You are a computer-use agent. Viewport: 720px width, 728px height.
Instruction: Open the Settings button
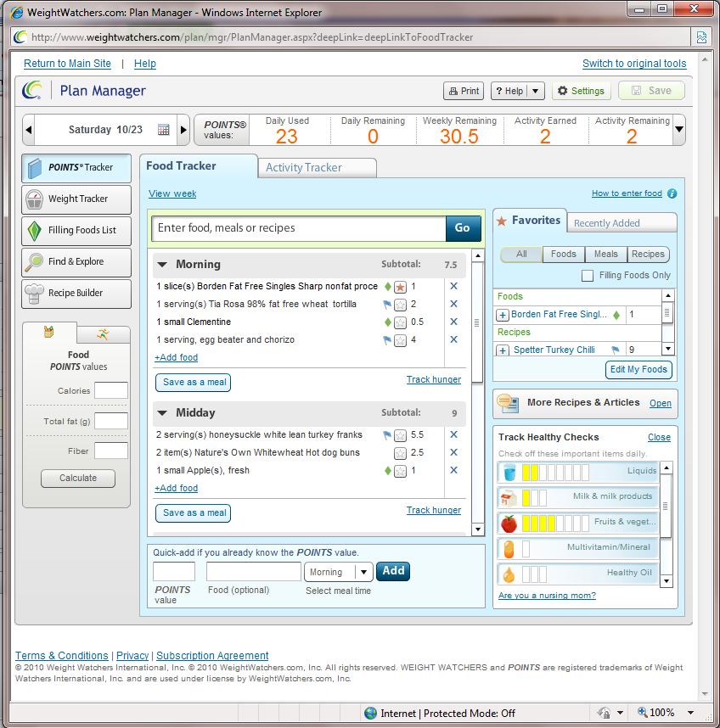click(581, 91)
